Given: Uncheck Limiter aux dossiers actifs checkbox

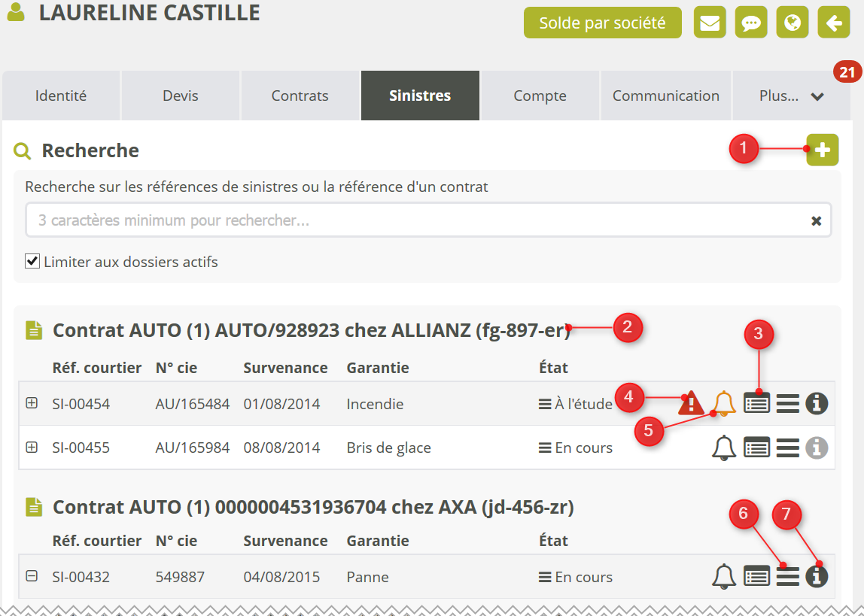Looking at the screenshot, I should [32, 262].
